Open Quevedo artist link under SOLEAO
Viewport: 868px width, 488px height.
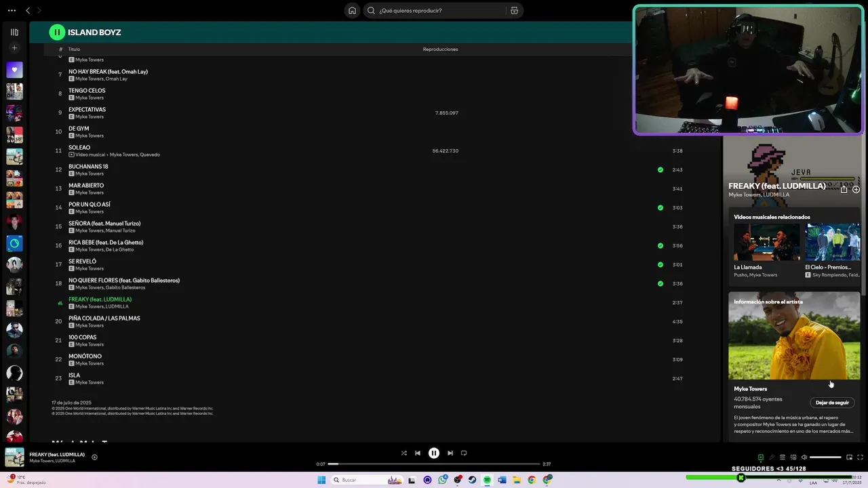[x=150, y=155]
